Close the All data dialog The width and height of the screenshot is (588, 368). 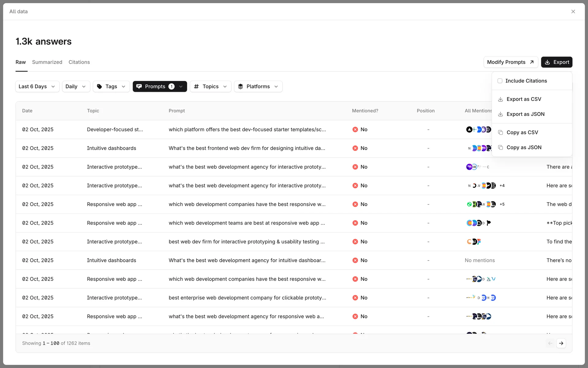tap(573, 11)
